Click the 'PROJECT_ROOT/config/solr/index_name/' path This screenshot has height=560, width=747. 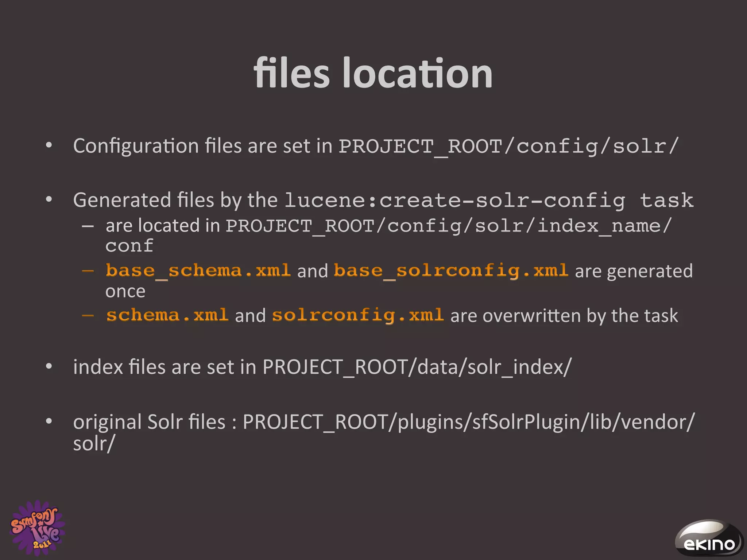click(x=449, y=226)
